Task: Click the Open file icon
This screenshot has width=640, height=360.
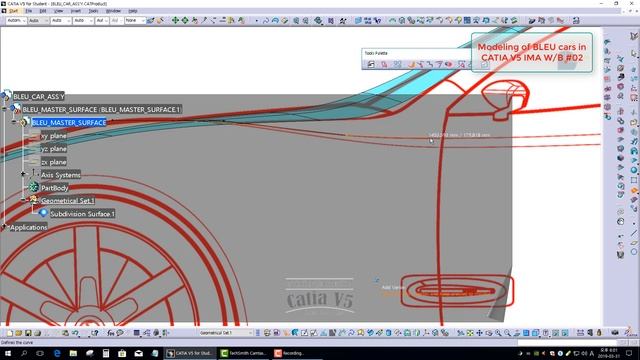Action: click(19, 333)
